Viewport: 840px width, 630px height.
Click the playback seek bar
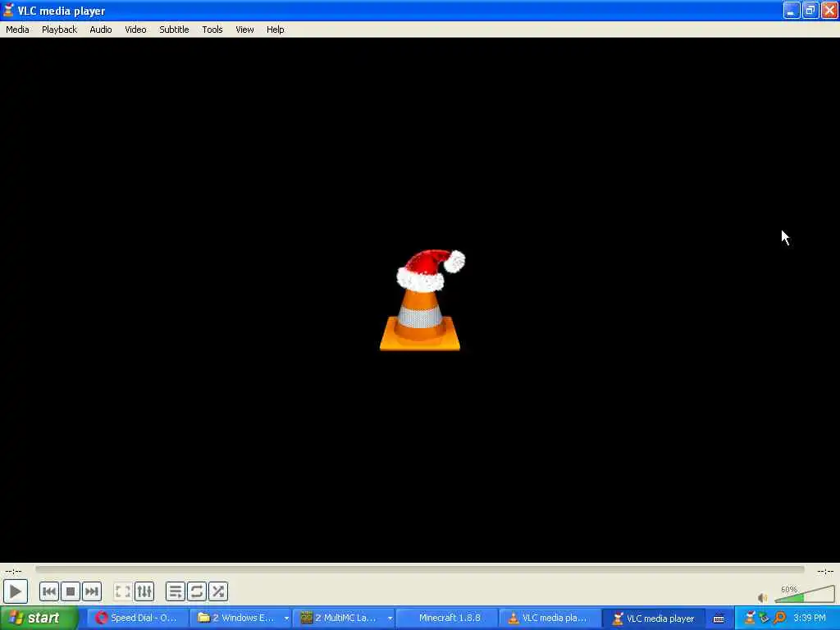420,570
